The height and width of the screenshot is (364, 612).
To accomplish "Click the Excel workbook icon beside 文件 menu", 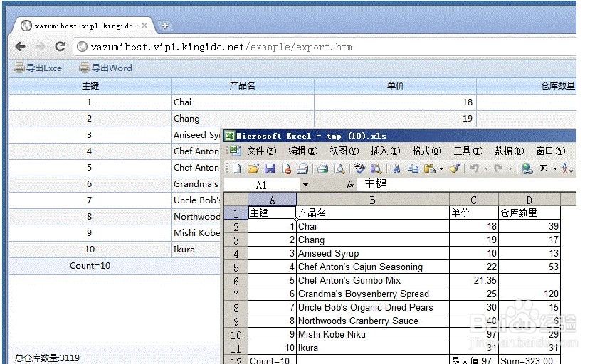I will 235,151.
